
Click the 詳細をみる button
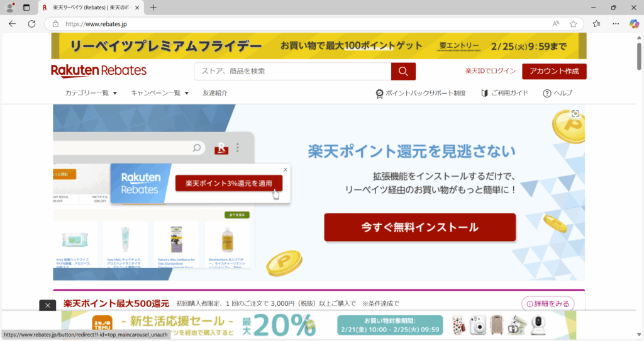coord(548,304)
